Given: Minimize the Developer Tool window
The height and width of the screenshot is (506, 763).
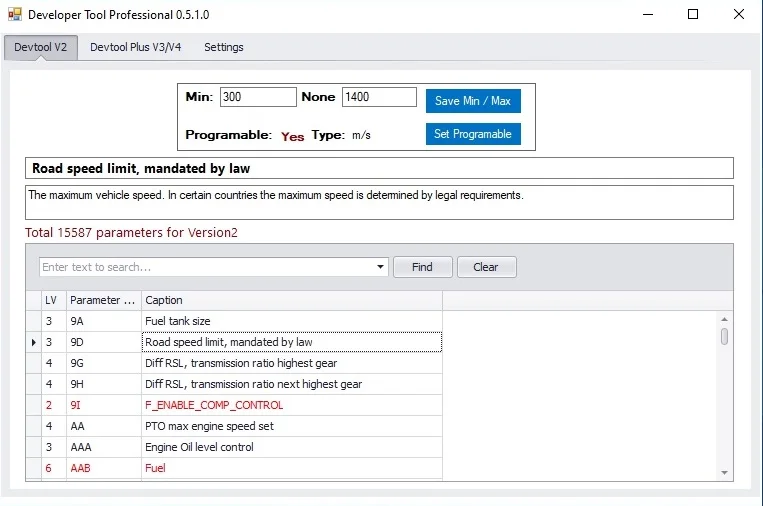Looking at the screenshot, I should [648, 14].
